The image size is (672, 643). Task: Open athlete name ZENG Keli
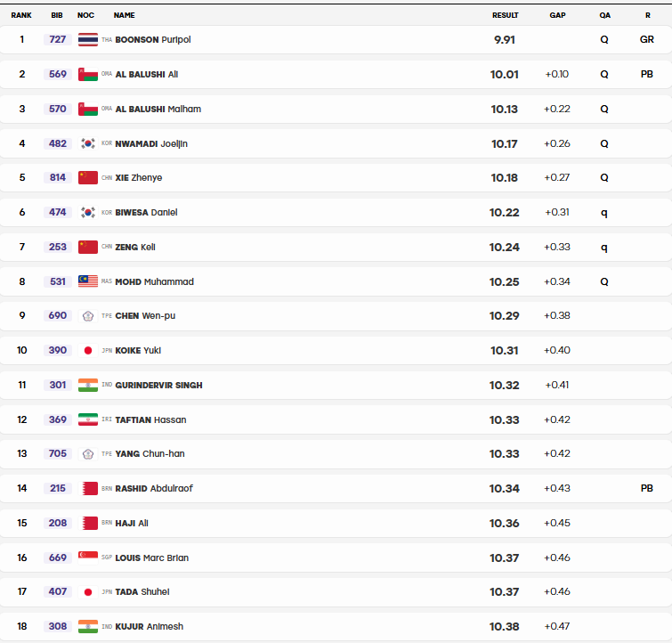point(135,247)
